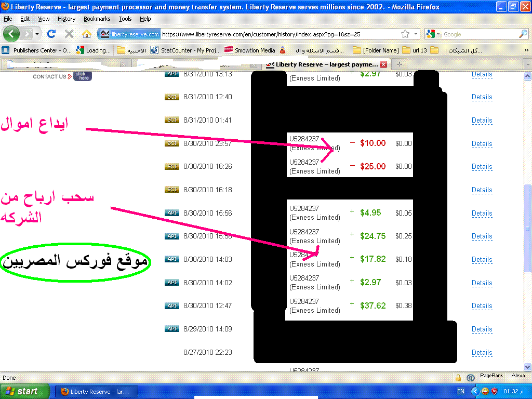The width and height of the screenshot is (532, 399).
Task: Switch to the Liberty Reserve tab
Action: click(326, 64)
